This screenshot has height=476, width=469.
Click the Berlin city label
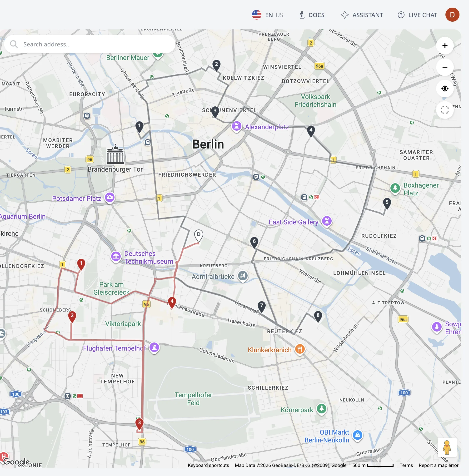[208, 144]
